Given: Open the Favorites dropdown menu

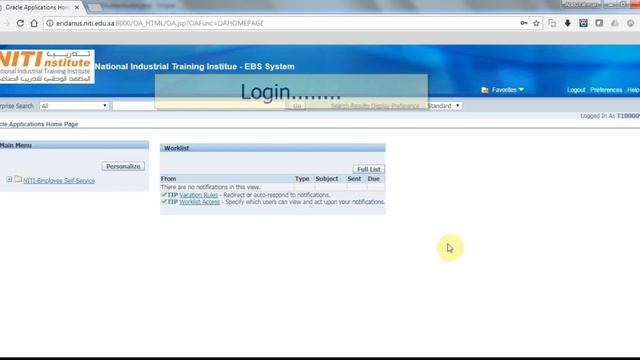Looking at the screenshot, I should [507, 90].
